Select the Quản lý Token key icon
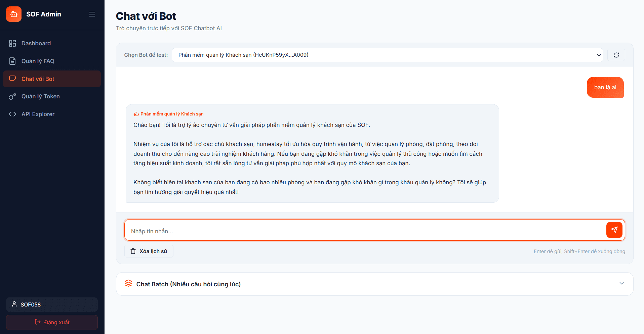 pos(12,96)
